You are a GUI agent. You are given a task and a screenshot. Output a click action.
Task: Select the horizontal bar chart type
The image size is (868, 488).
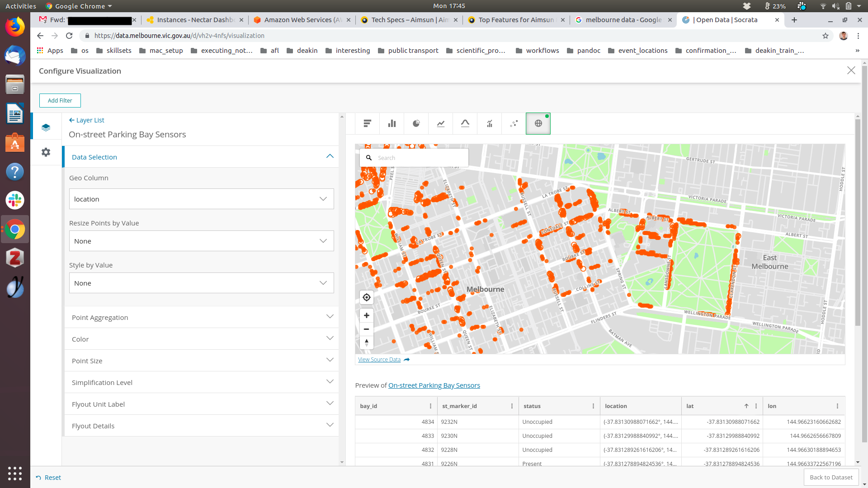[367, 123]
